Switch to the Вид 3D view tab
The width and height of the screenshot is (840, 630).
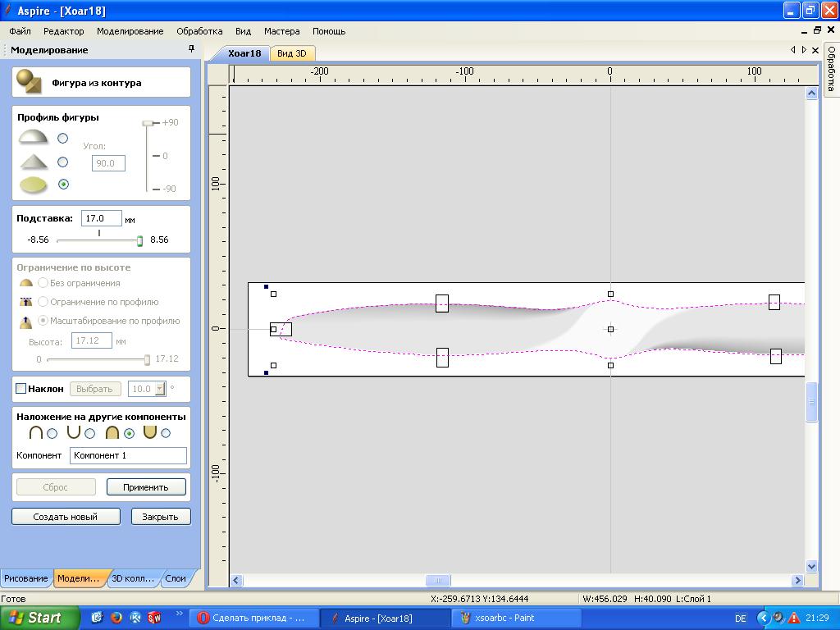292,53
